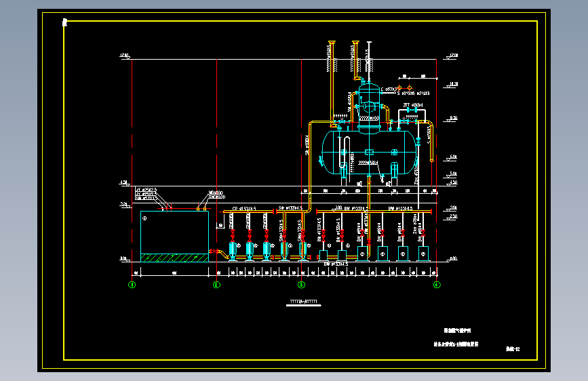Screen dimensions: 588x381
Task: Select the green axis bubble numbered 3
Action: 302,285
